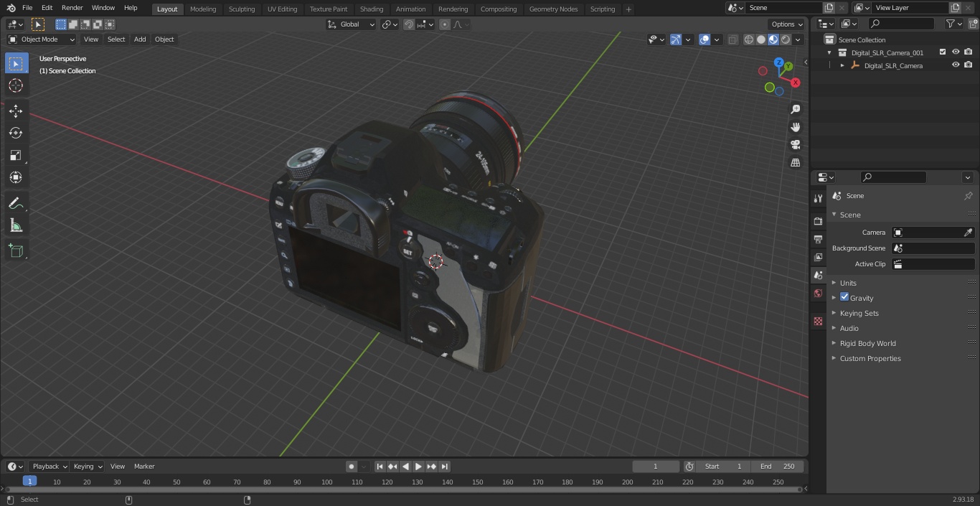Click the current frame number field
The image size is (980, 506).
tap(656, 467)
